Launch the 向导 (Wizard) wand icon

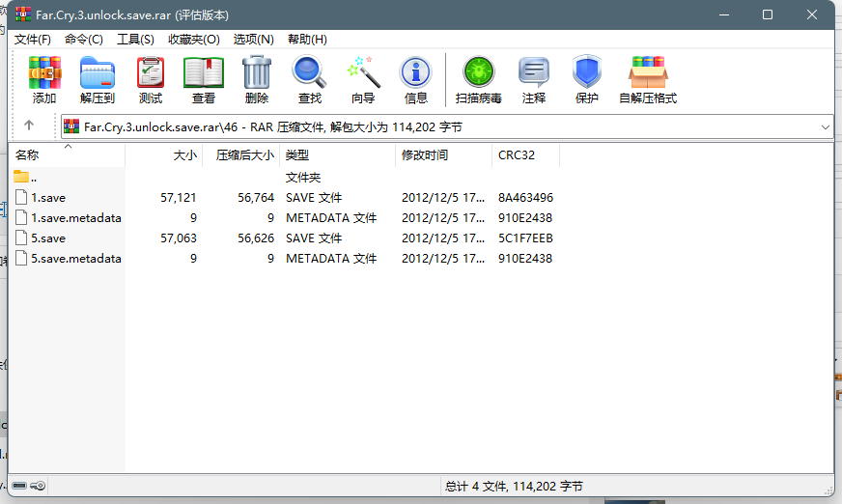tap(363, 72)
